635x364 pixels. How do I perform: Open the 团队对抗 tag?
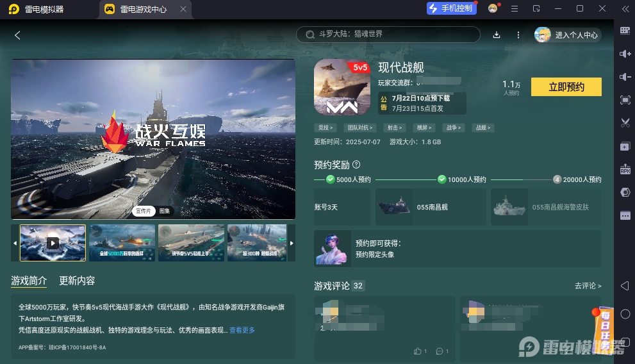click(360, 128)
